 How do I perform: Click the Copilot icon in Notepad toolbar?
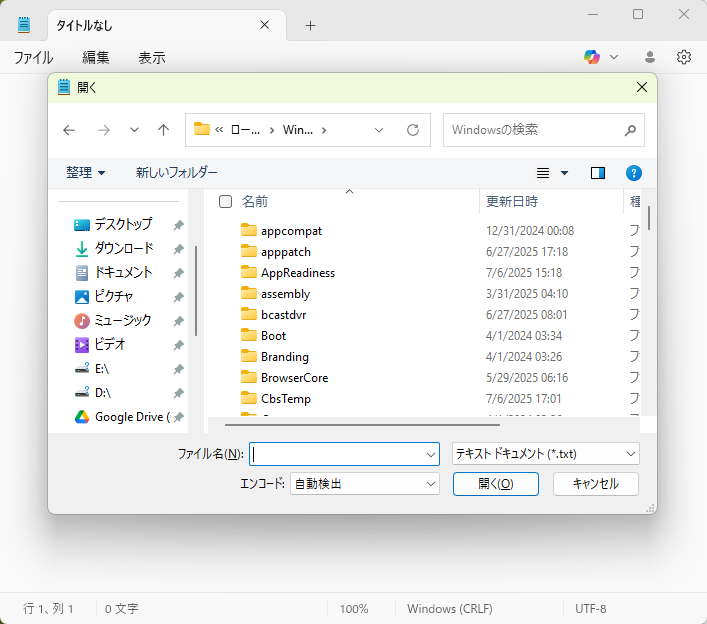[x=592, y=57]
